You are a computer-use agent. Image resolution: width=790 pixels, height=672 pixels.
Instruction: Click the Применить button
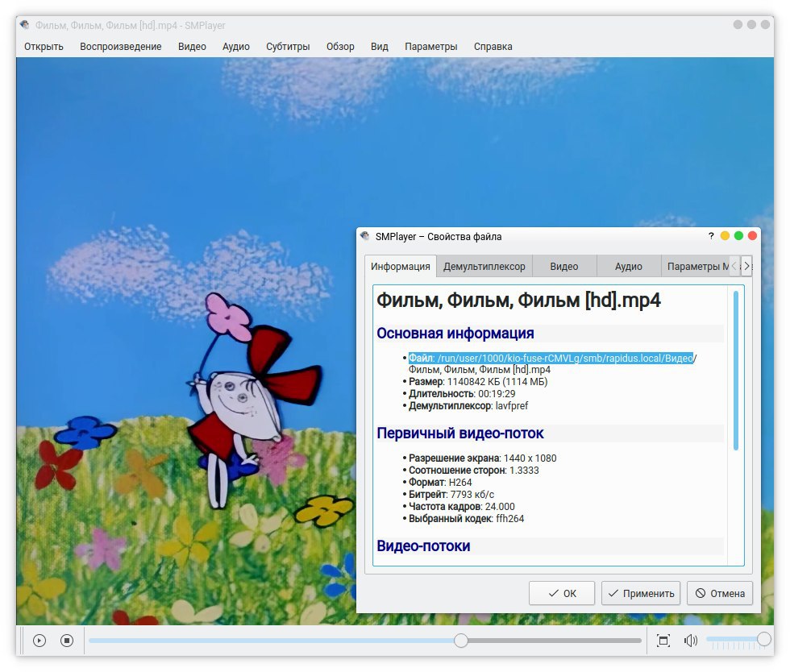[x=641, y=593]
